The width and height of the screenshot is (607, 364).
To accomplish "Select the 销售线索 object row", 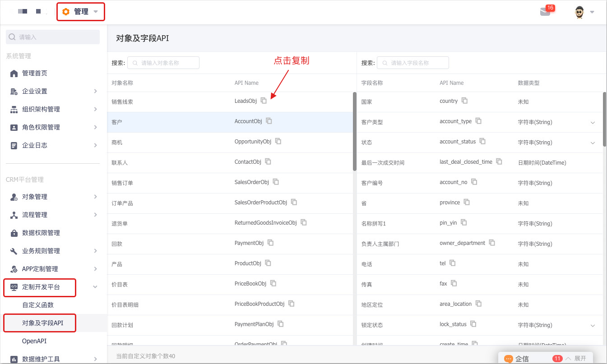I will coord(230,102).
